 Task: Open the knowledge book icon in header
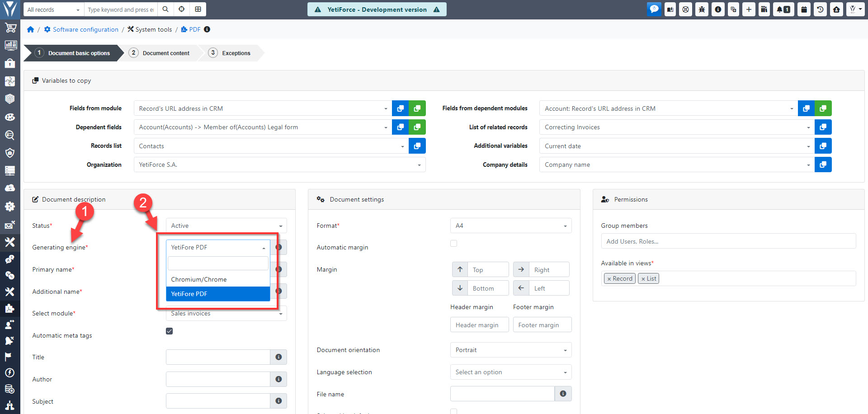[x=670, y=9]
